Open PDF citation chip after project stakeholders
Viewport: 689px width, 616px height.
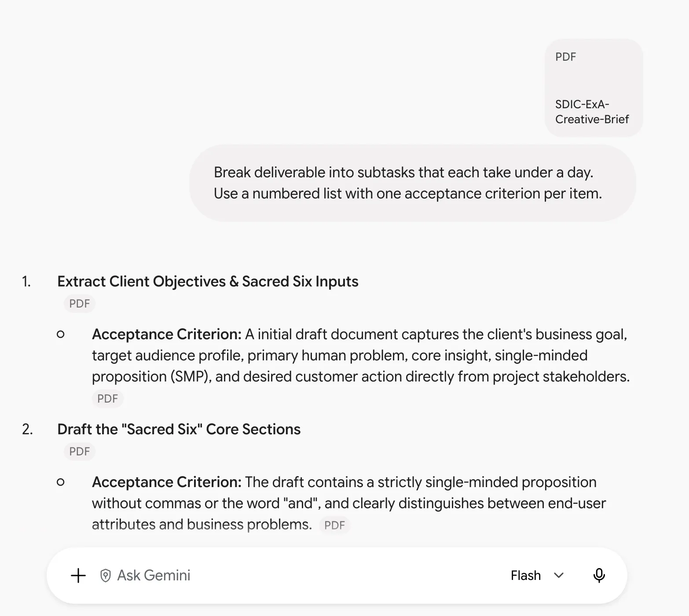pos(108,399)
